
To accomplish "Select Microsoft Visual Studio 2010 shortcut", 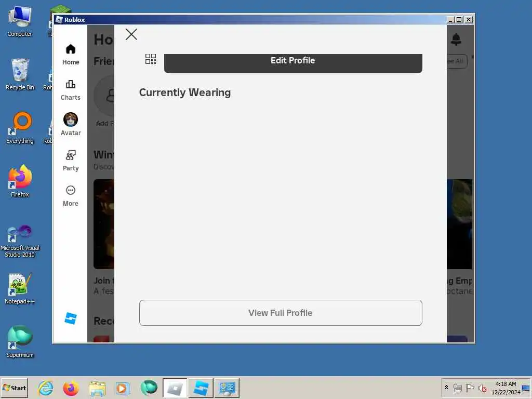I will (x=20, y=241).
